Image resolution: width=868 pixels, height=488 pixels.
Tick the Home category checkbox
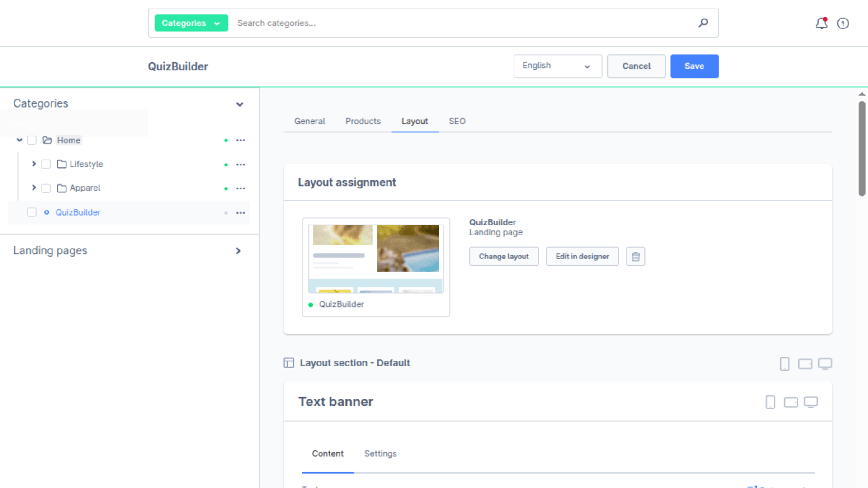(32, 140)
